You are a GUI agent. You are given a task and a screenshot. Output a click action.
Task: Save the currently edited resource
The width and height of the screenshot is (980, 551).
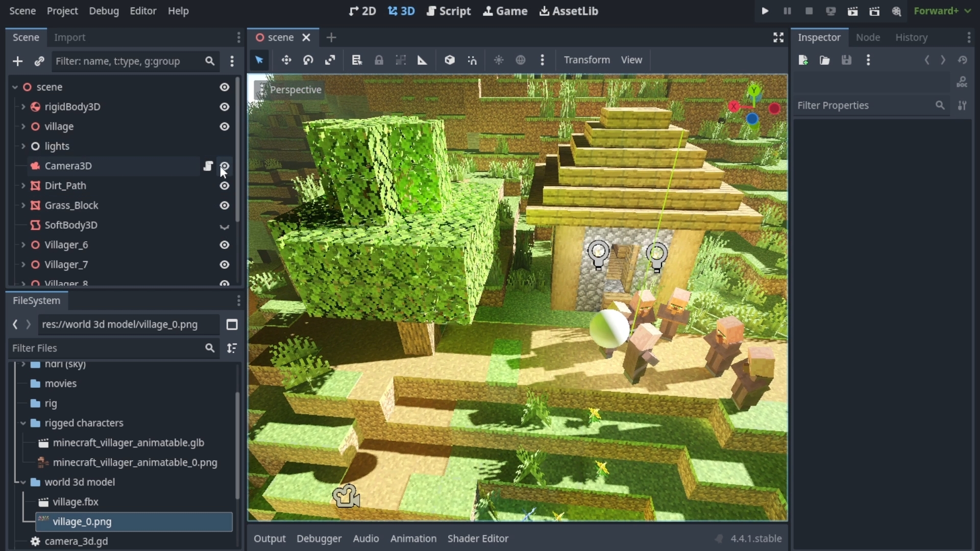point(847,60)
